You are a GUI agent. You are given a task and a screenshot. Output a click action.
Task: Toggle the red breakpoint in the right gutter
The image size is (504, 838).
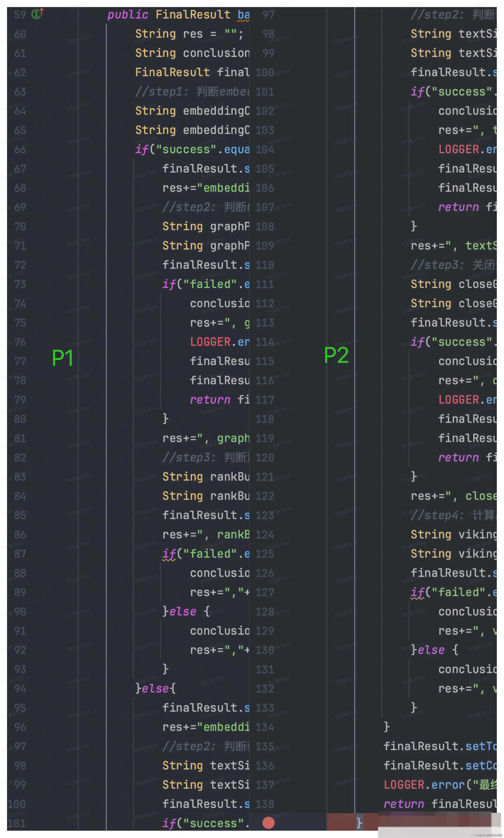pos(268,823)
